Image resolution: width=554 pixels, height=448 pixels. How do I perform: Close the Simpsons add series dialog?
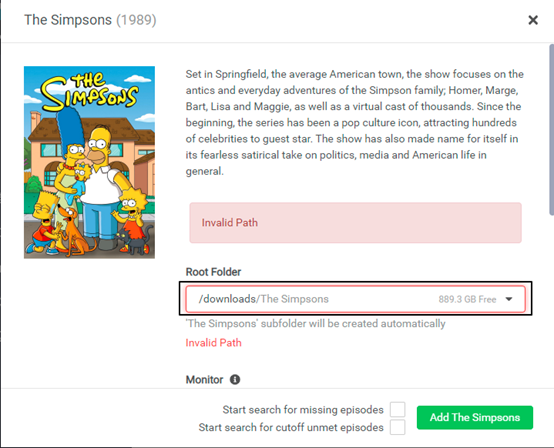(x=533, y=20)
